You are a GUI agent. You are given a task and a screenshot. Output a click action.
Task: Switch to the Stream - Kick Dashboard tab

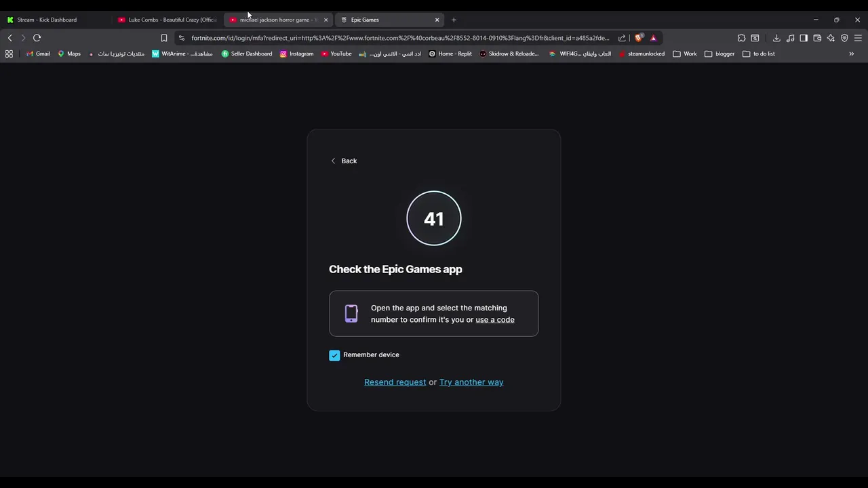pyautogui.click(x=54, y=20)
